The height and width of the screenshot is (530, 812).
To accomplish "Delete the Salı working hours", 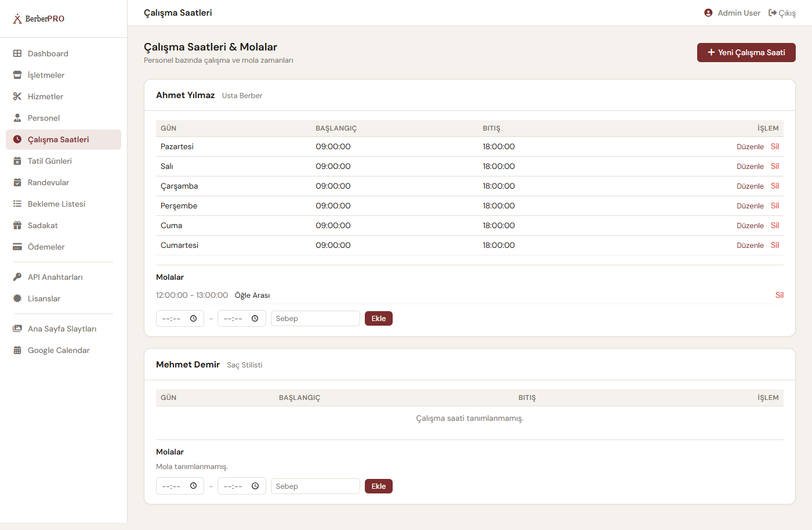I will [775, 167].
